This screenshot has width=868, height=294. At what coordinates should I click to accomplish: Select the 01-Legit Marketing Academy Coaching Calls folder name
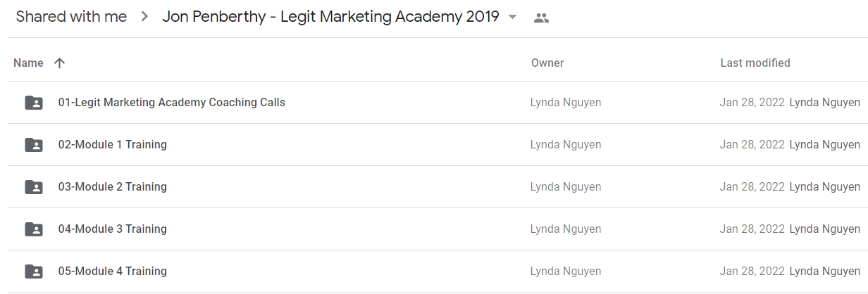point(172,103)
